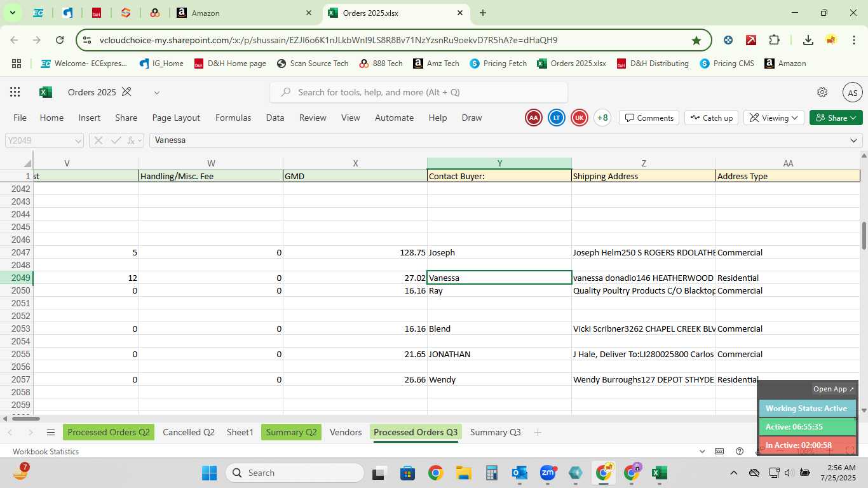Open a new browser tab
Screen dimensions: 868x488
coord(483,13)
